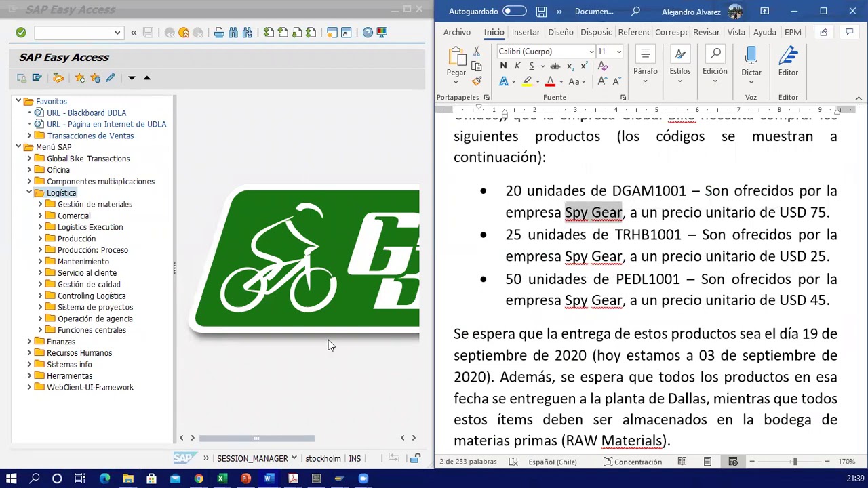The image size is (868, 488).
Task: Click the Copy icon in Word clipboard group
Action: click(477, 66)
